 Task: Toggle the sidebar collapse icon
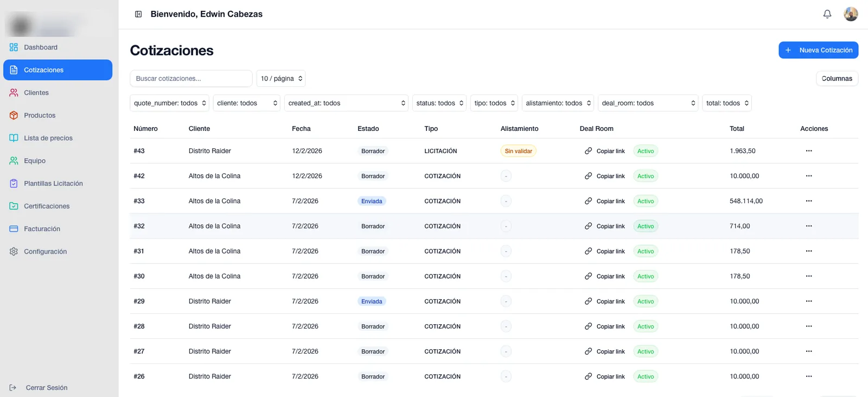(x=138, y=14)
